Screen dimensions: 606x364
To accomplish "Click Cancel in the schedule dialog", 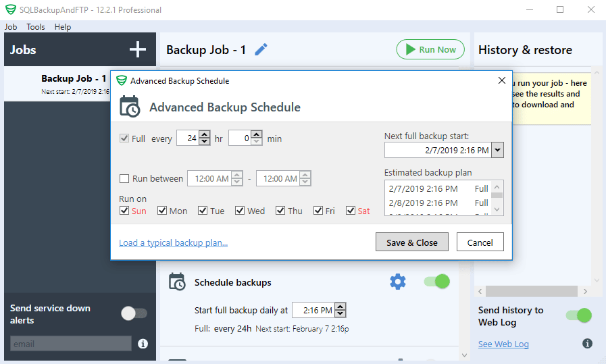I will tap(480, 242).
